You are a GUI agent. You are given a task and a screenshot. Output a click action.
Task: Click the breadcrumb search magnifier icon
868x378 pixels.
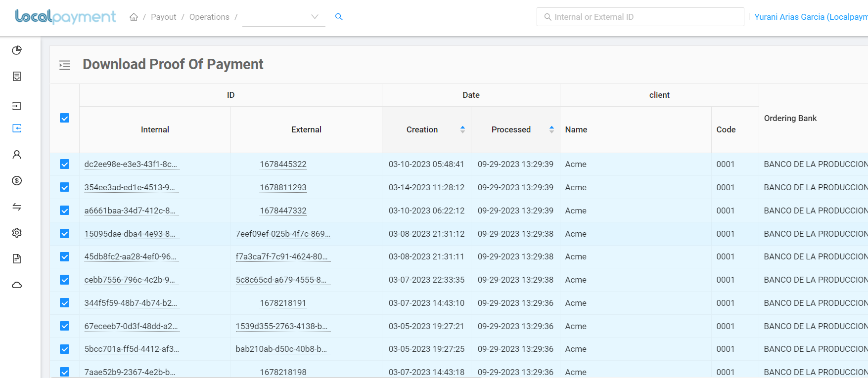click(339, 17)
